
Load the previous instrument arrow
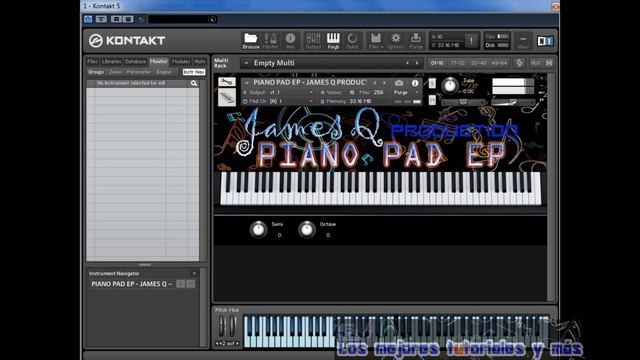tap(375, 83)
